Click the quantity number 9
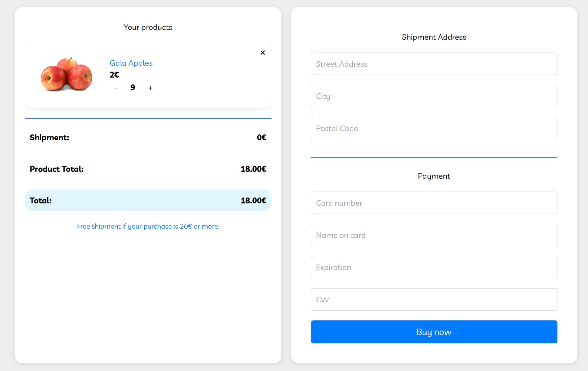The height and width of the screenshot is (371, 588). point(133,88)
